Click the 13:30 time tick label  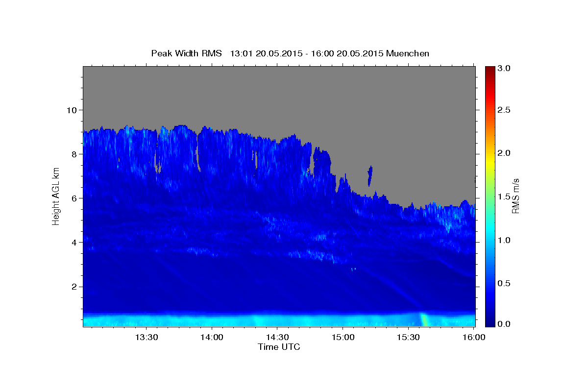(146, 337)
